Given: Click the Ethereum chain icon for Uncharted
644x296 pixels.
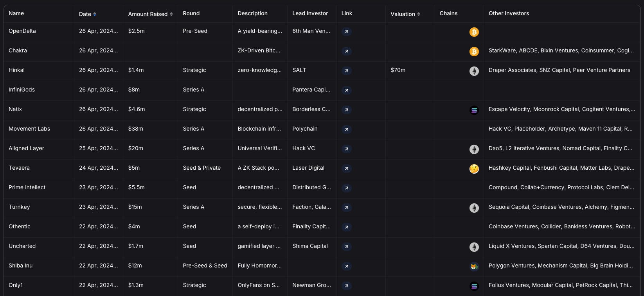Looking at the screenshot, I should click(474, 247).
